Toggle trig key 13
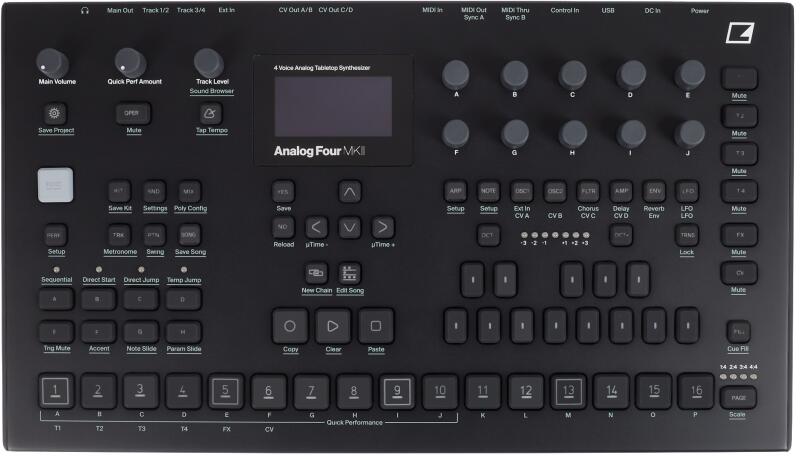Viewport: 800px width, 458px height. pos(568,391)
